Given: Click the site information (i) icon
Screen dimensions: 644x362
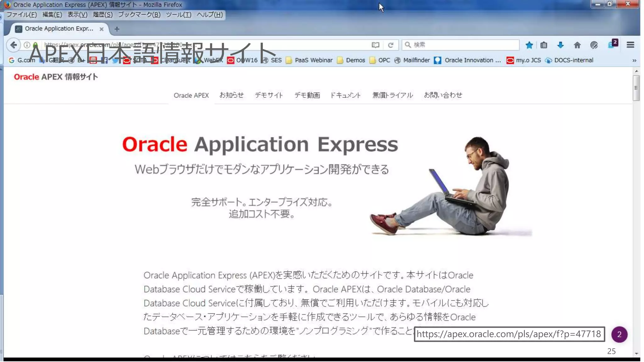Looking at the screenshot, I should [x=27, y=45].
